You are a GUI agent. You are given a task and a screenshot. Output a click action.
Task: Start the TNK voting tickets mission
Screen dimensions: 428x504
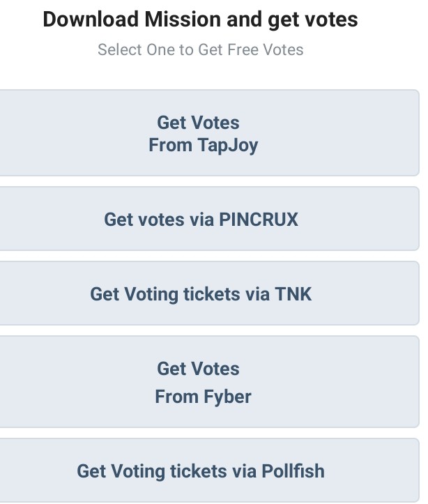click(x=208, y=293)
